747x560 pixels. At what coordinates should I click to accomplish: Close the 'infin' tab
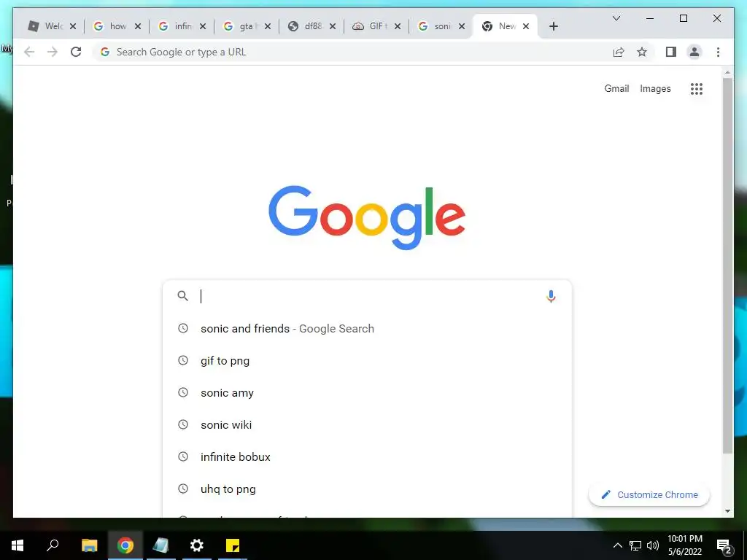[203, 26]
